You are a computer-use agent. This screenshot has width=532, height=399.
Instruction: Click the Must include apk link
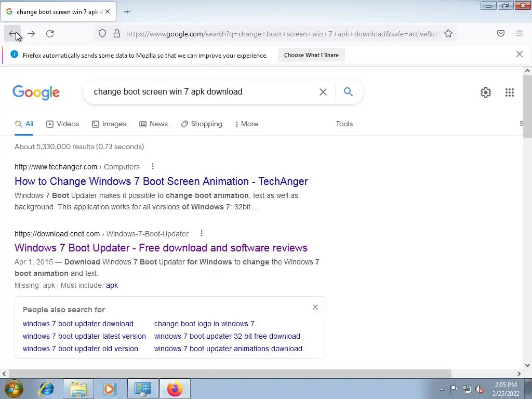(112, 286)
